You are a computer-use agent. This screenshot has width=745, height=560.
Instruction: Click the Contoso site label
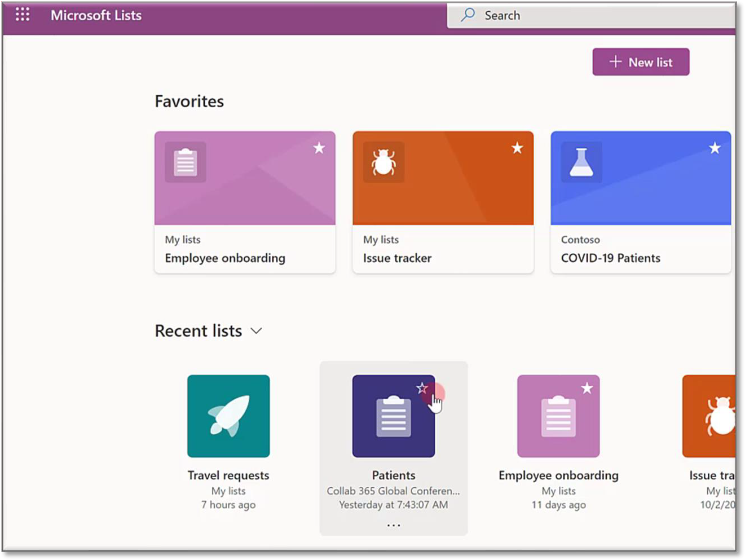[580, 240]
